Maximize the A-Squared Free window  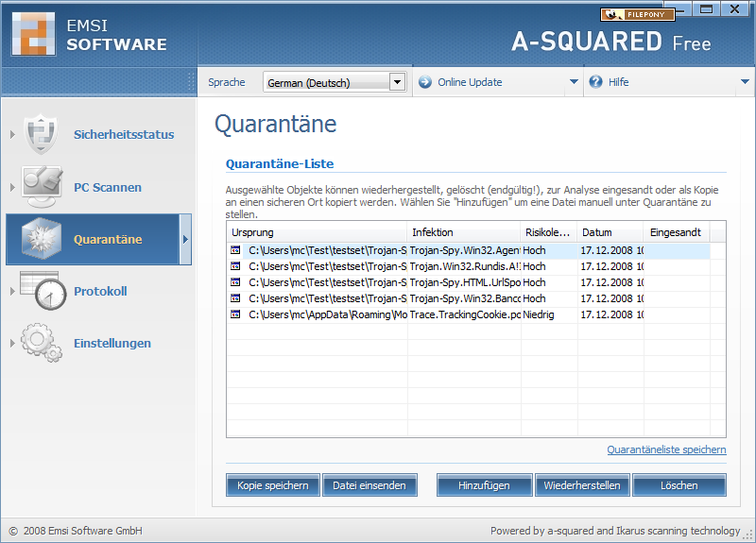[706, 9]
